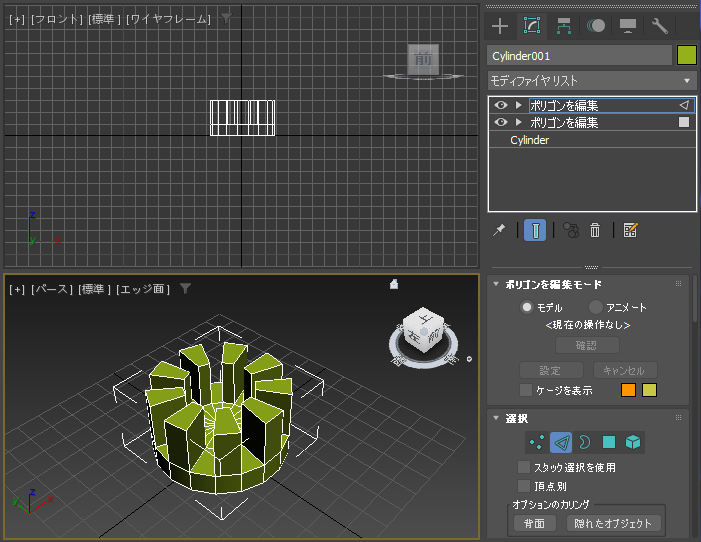Open the Utilities wrench tab
701x542 pixels.
tap(660, 26)
